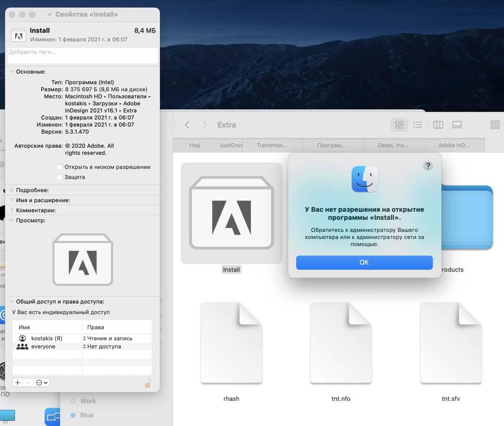Click the 8,4 МБ size label
This screenshot has height=426, width=504.
click(145, 30)
